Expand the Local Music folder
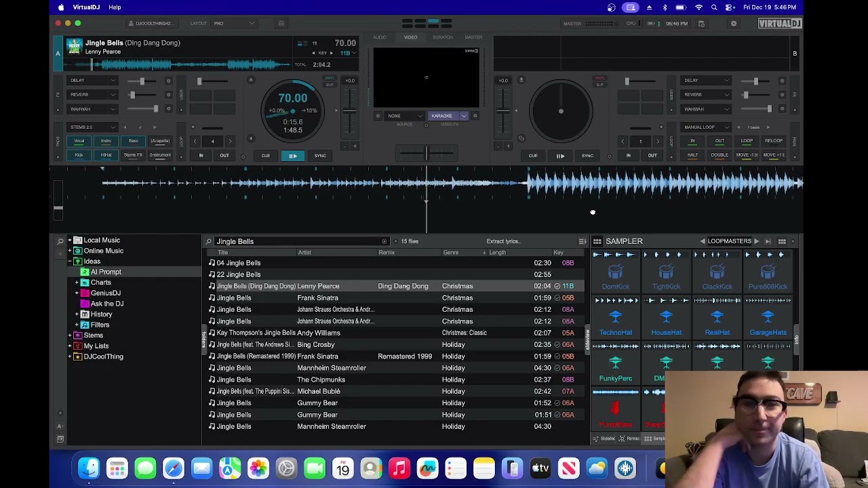The width and height of the screenshot is (868, 488). click(x=70, y=241)
